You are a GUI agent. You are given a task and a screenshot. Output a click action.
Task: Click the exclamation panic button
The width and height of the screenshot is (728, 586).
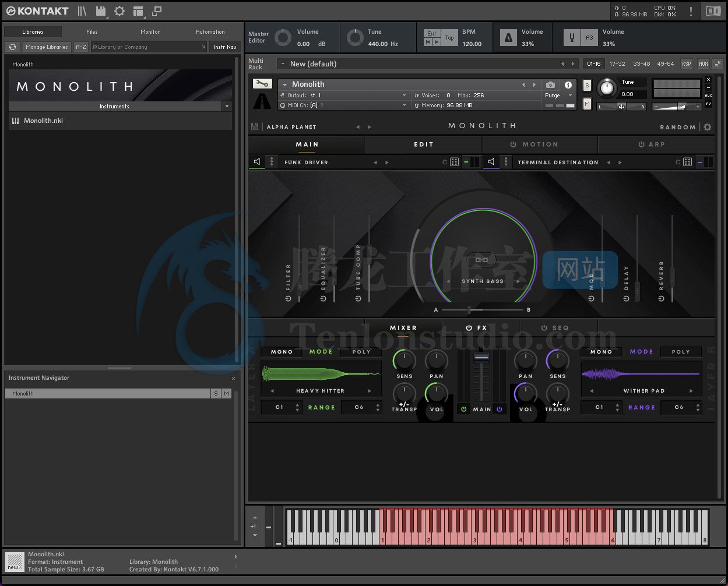[x=691, y=11]
